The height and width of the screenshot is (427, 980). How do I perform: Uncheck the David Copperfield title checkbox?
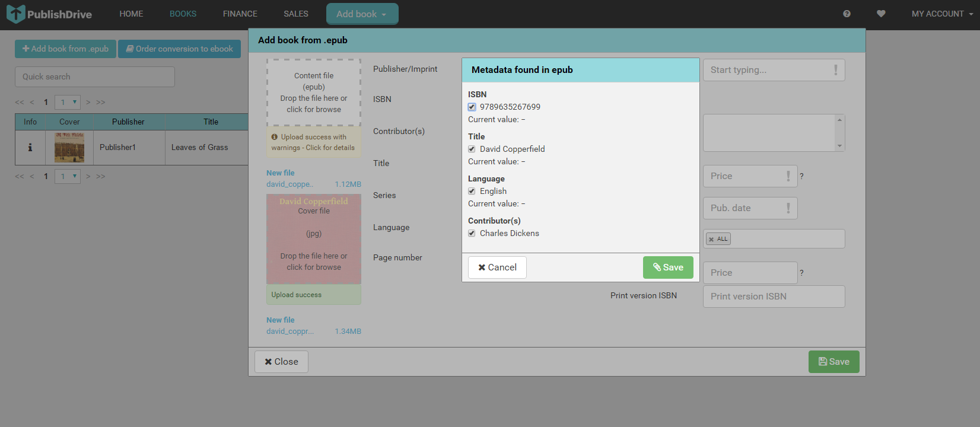472,149
